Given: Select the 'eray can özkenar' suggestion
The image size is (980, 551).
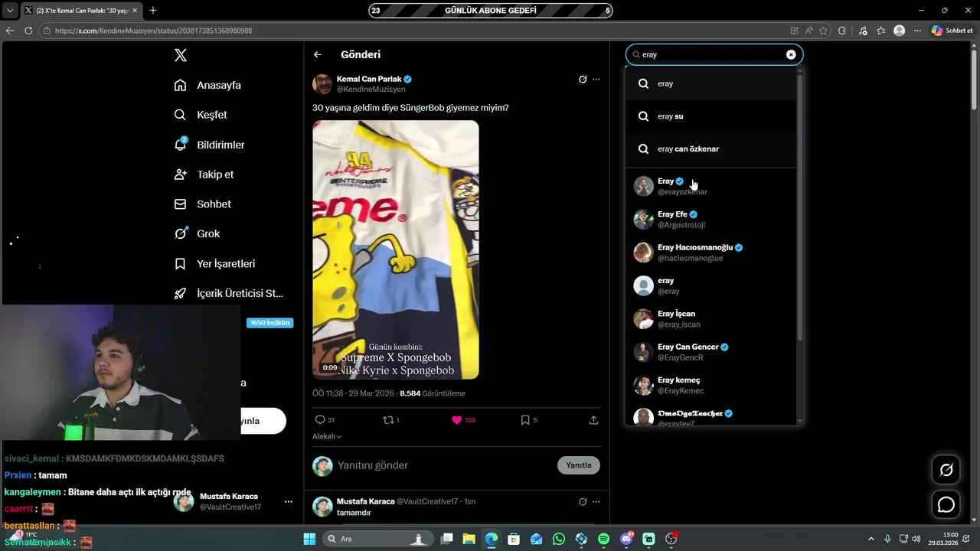Looking at the screenshot, I should point(711,148).
